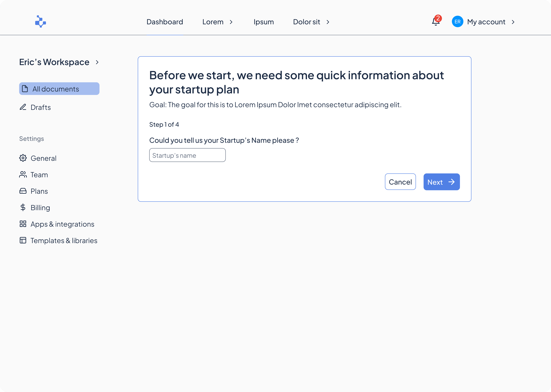551x392 pixels.
Task: Click the Drafts pencil icon
Action: [23, 107]
